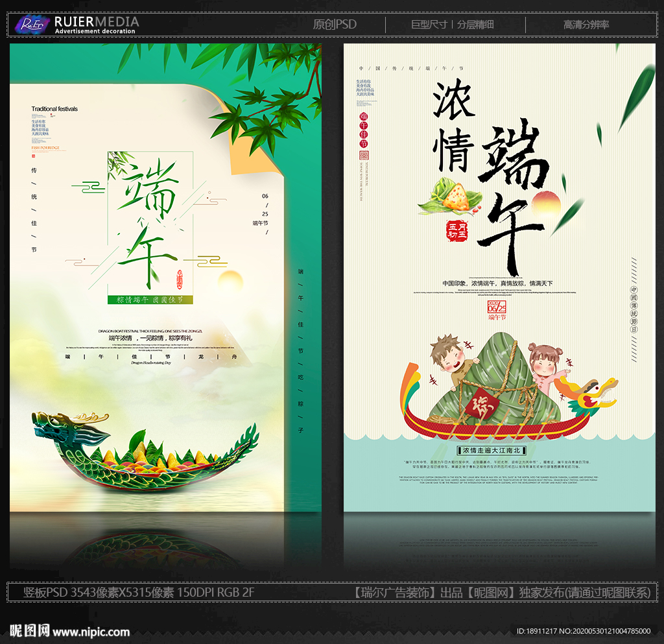
Task: Click the red '粽' tag on giant zongzi
Action: [x=482, y=405]
